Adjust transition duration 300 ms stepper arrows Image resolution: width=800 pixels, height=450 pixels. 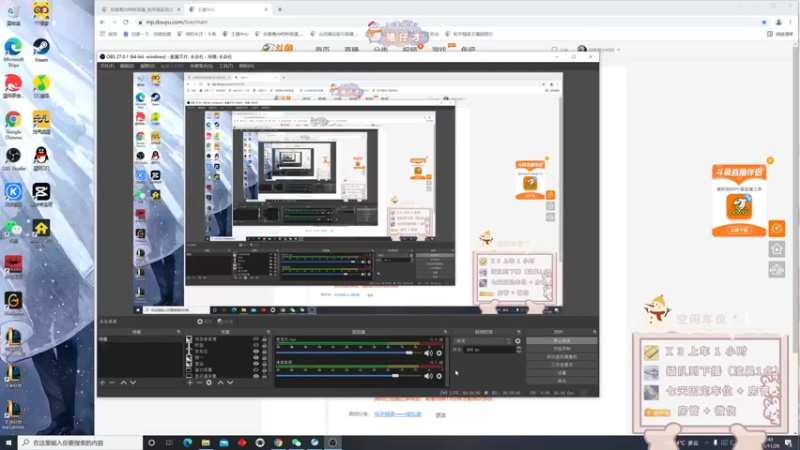(x=518, y=349)
